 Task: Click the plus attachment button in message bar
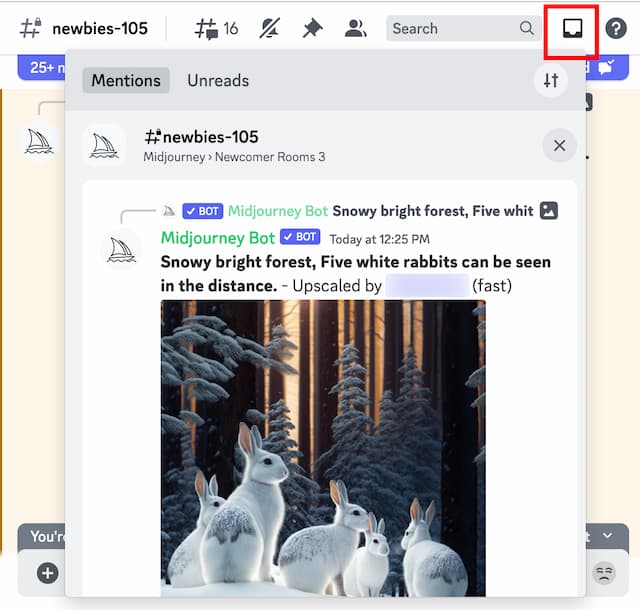point(47,573)
